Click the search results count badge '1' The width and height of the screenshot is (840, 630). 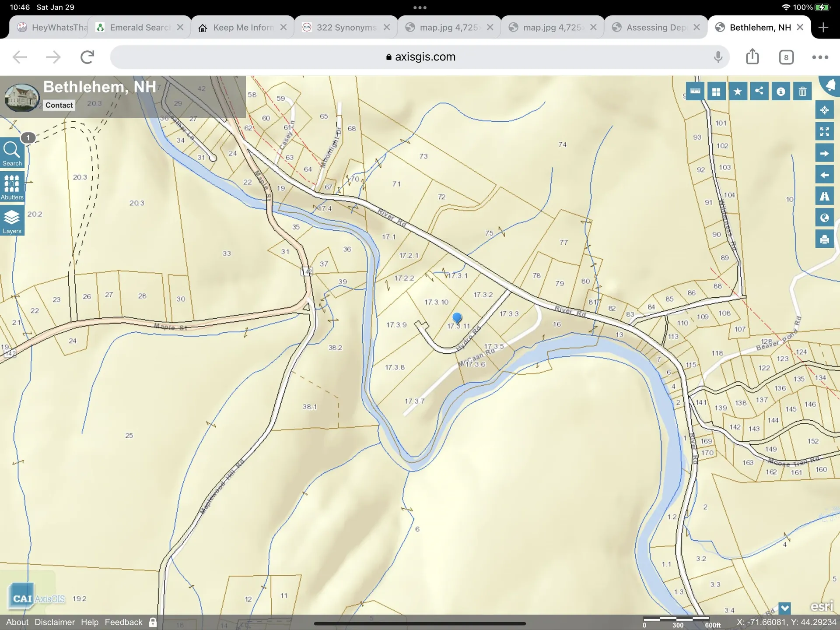[28, 138]
